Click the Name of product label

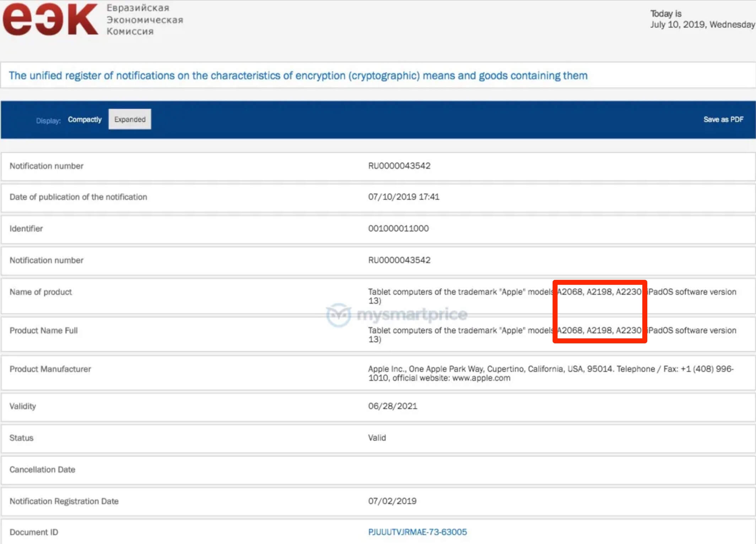tap(40, 292)
